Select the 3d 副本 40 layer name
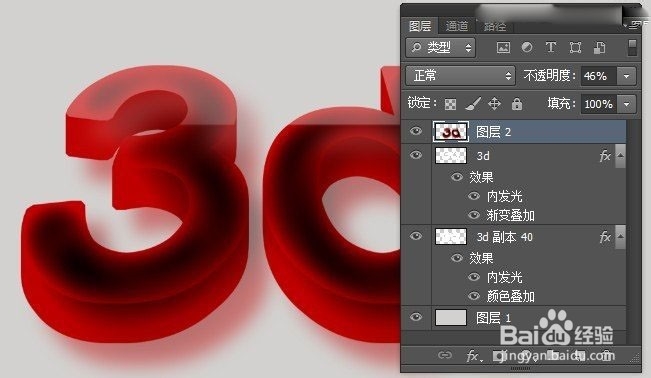This screenshot has height=378, width=651. coord(504,237)
